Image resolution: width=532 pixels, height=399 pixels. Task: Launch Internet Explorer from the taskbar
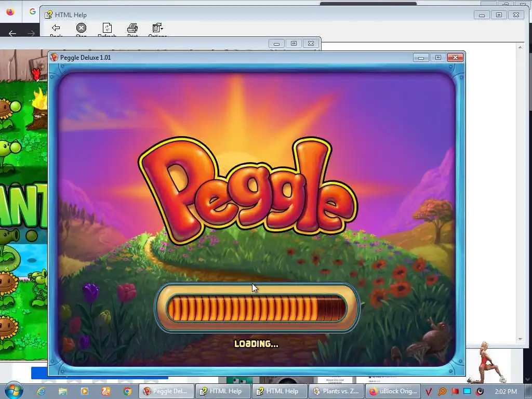(42, 391)
